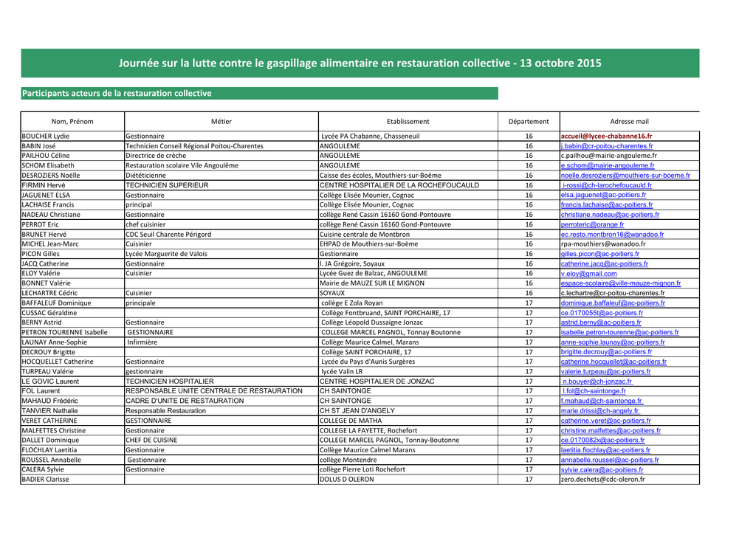Open noelle.desroziers@mouthiers-sur-boeme.fr email link
The height and width of the screenshot is (535, 756).
click(x=625, y=176)
